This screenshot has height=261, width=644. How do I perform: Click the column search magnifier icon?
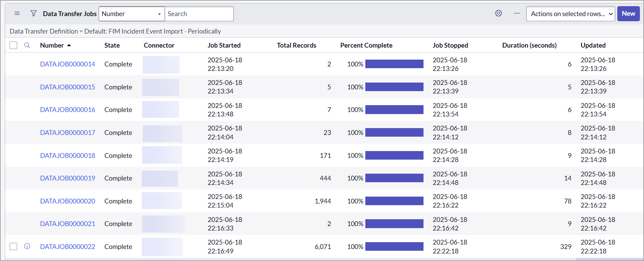coord(27,46)
